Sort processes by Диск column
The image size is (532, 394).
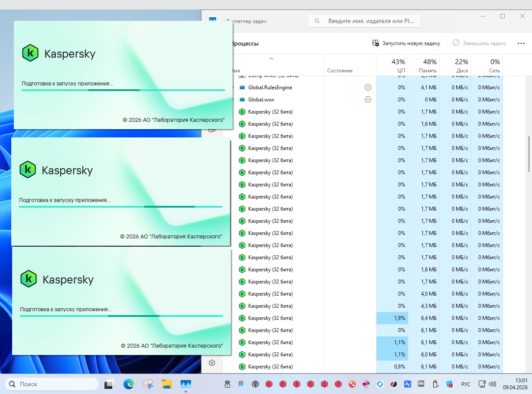tap(455, 65)
